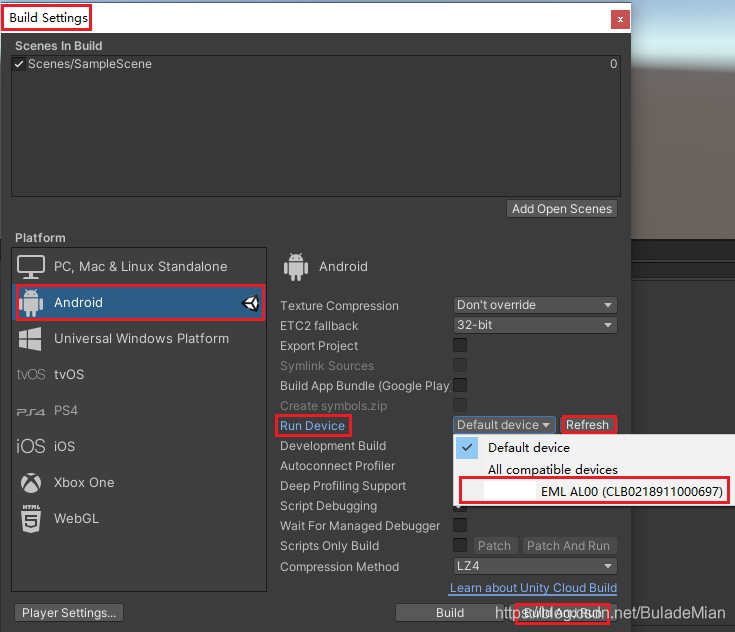
Task: Click the Build And Run button
Action: (x=562, y=613)
